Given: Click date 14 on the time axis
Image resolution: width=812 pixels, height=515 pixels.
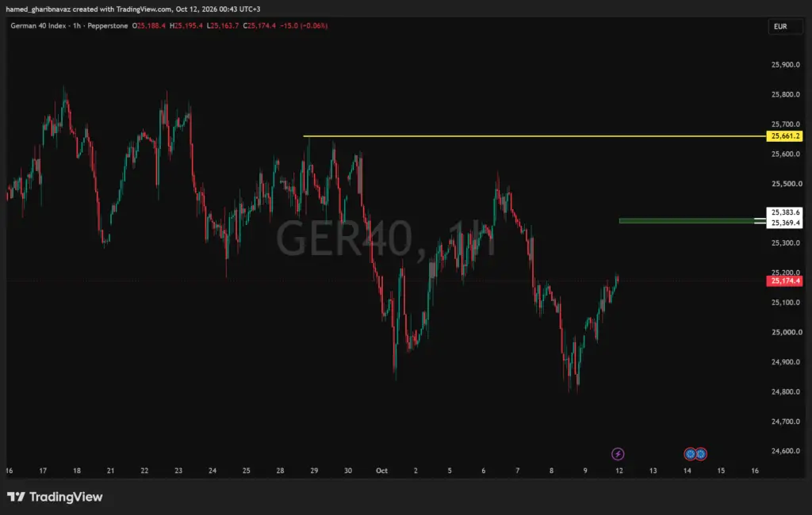Looking at the screenshot, I should (x=688, y=471).
